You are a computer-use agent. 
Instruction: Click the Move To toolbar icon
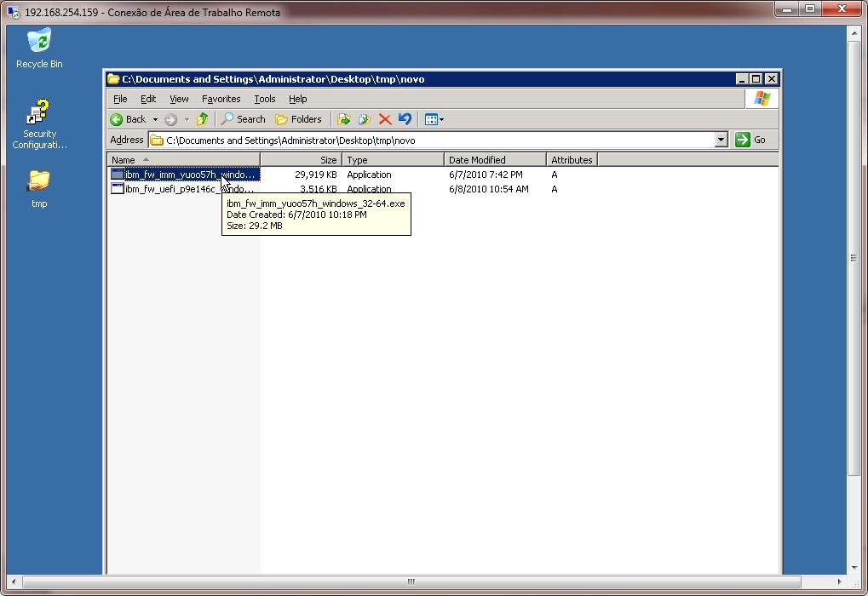[343, 118]
